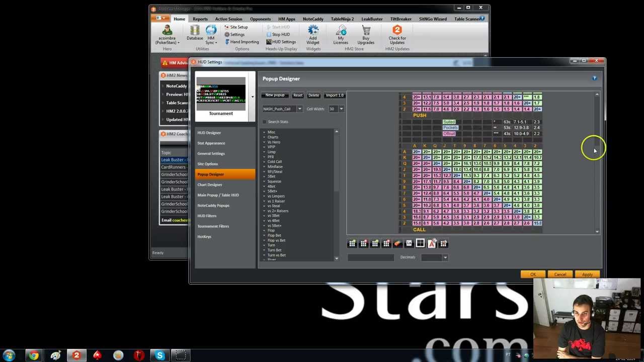The height and width of the screenshot is (362, 644).
Task: Click the 1A text label icon
Action: click(x=409, y=243)
